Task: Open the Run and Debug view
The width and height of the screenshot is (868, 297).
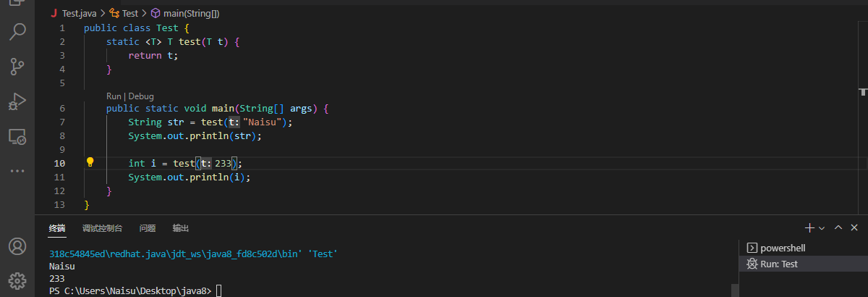Action: (17, 101)
